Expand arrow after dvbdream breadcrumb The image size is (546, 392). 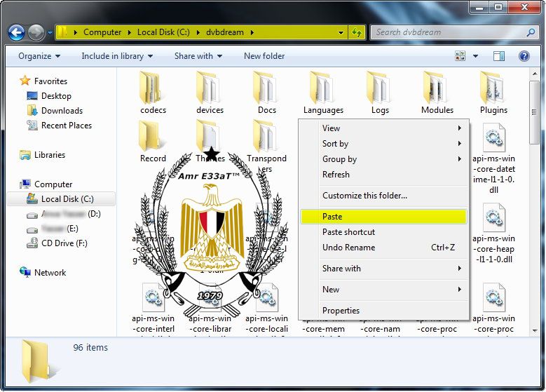(x=252, y=32)
